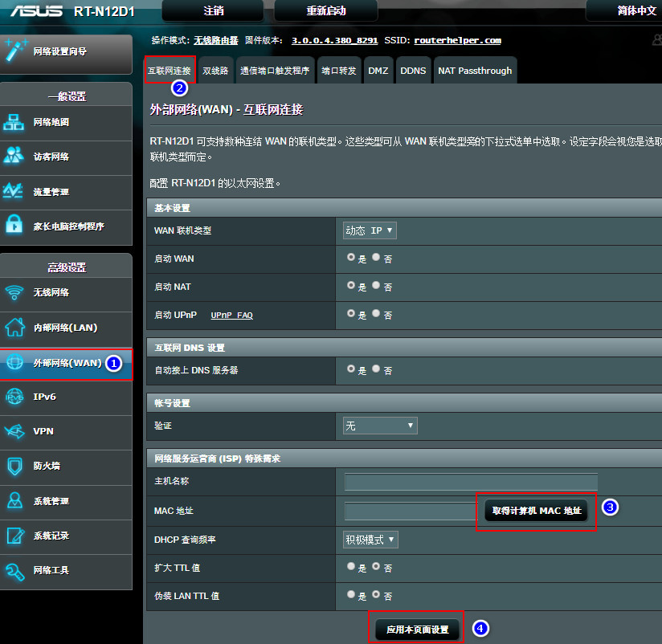Screen dimensions: 662x644
Task: Switch to the DDNS tab
Action: [413, 70]
